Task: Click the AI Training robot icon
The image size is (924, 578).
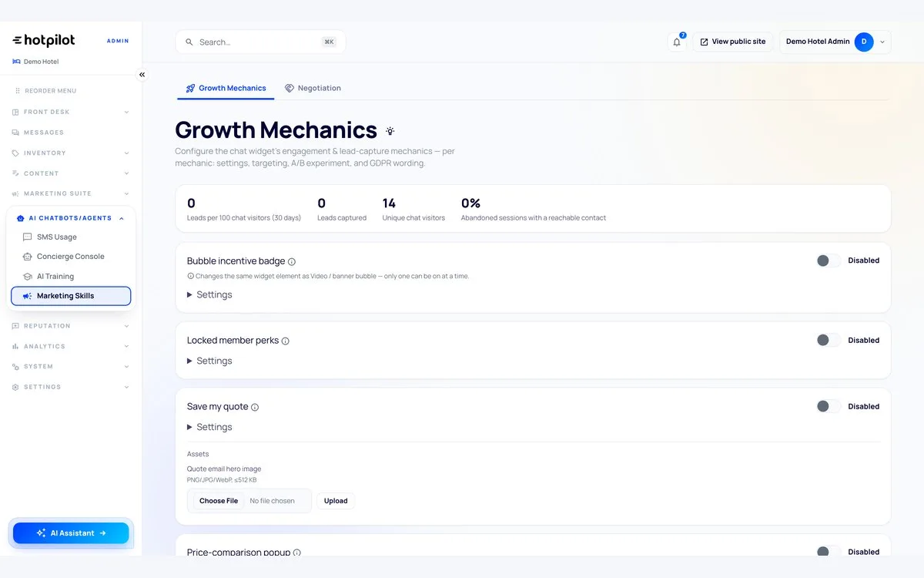Action: coord(28,277)
